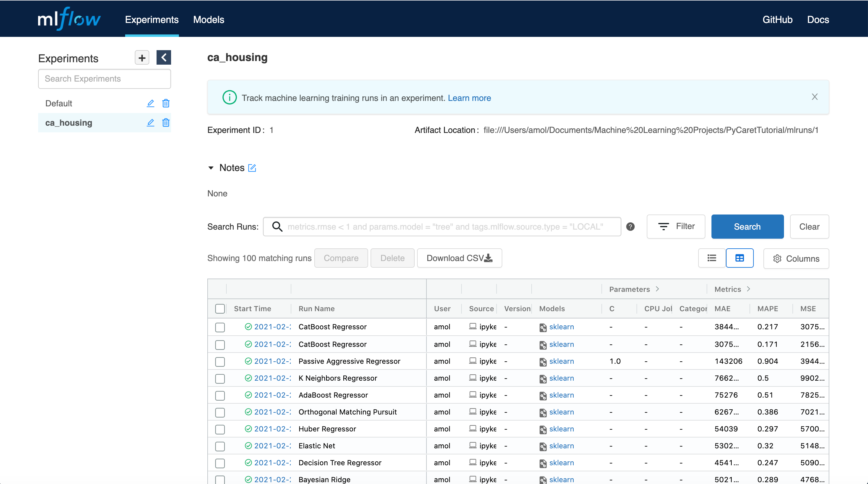Click sklearn model icon for Elastic Net

point(543,446)
